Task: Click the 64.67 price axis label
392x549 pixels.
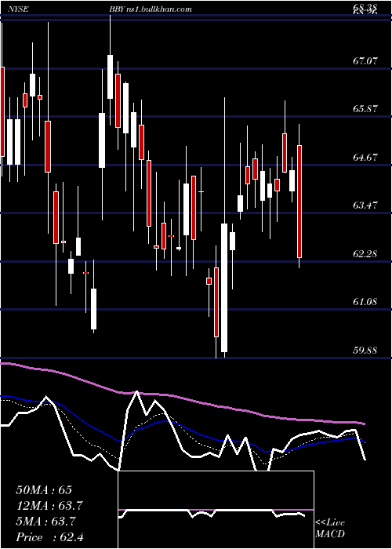Action: (x=365, y=157)
